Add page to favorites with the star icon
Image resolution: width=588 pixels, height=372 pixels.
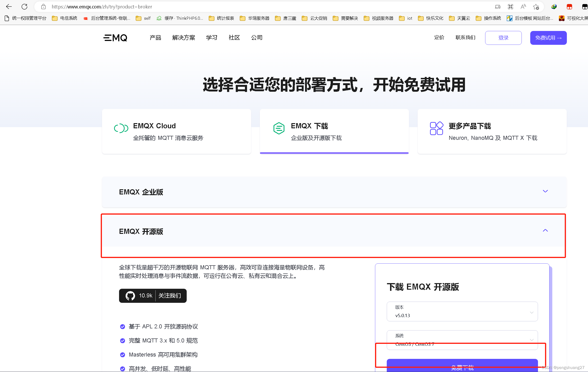point(536,7)
